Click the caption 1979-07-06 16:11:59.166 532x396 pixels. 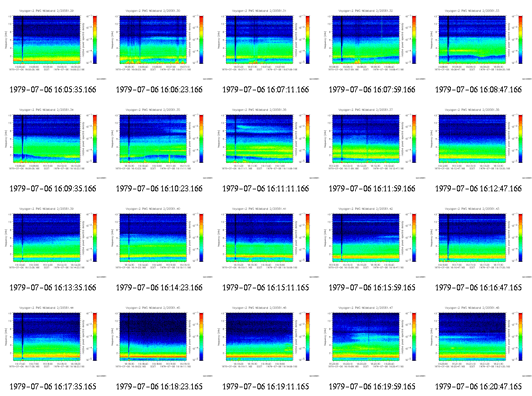pyautogui.click(x=372, y=189)
